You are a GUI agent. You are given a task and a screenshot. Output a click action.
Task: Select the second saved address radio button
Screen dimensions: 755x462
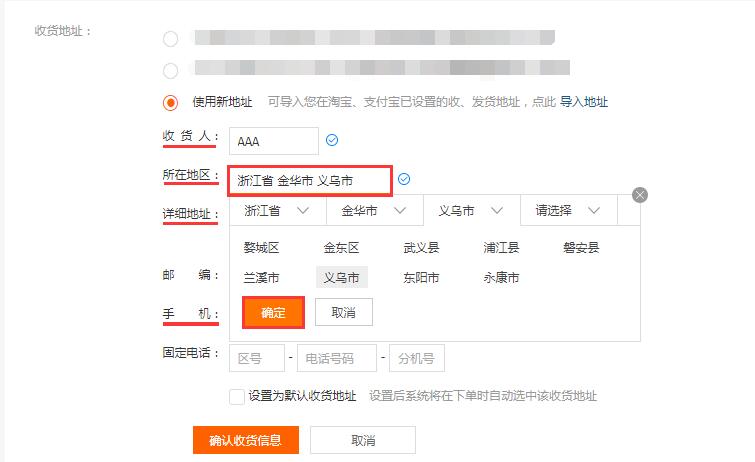[x=170, y=71]
